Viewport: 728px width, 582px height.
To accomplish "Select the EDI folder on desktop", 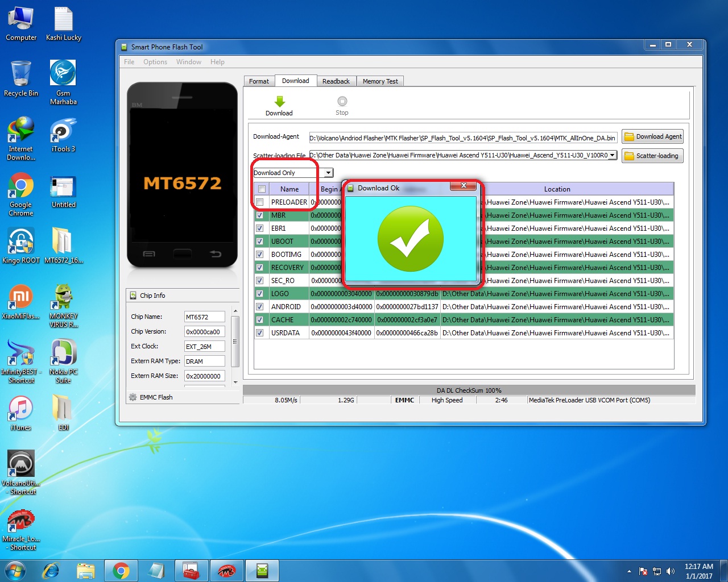I will tap(63, 413).
